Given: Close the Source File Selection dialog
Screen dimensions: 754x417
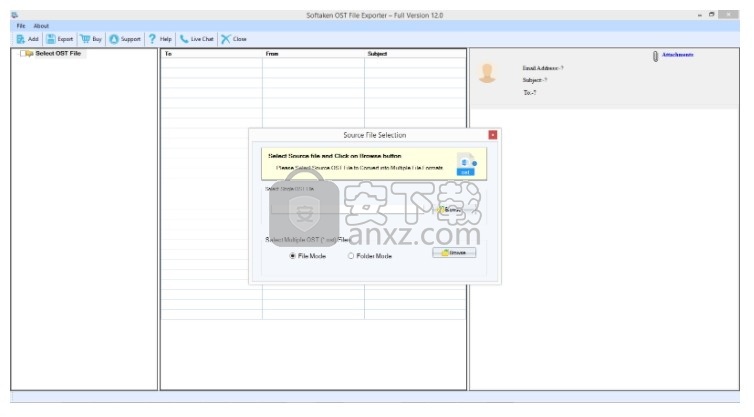Looking at the screenshot, I should click(x=492, y=135).
